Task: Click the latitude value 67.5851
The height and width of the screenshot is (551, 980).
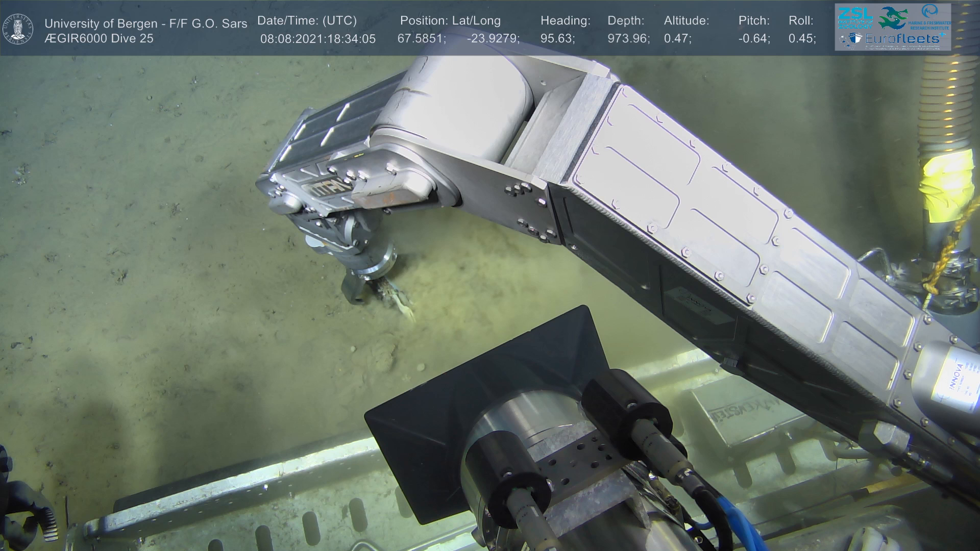Action: coord(421,39)
